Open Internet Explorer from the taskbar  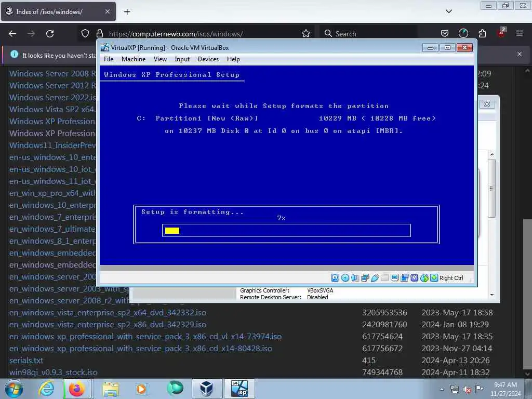[x=46, y=389]
